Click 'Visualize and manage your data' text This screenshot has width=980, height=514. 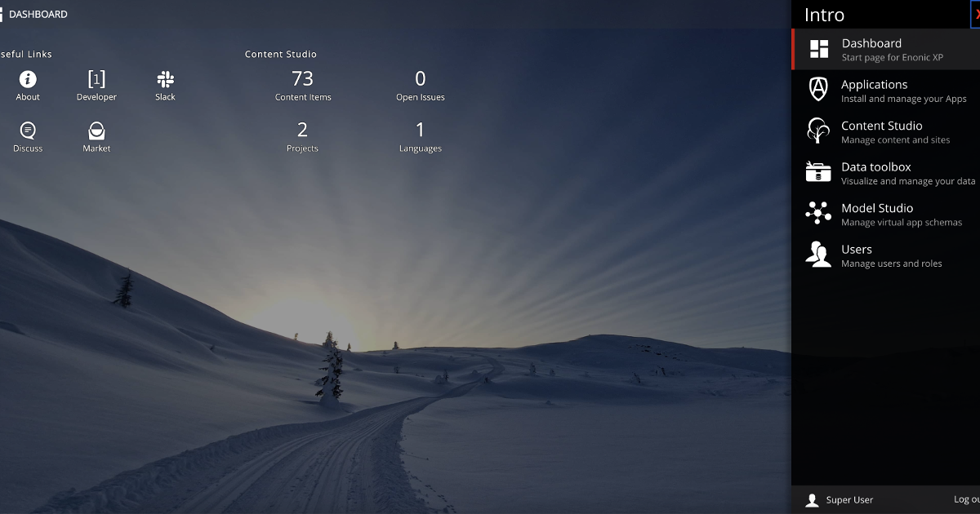[908, 181]
